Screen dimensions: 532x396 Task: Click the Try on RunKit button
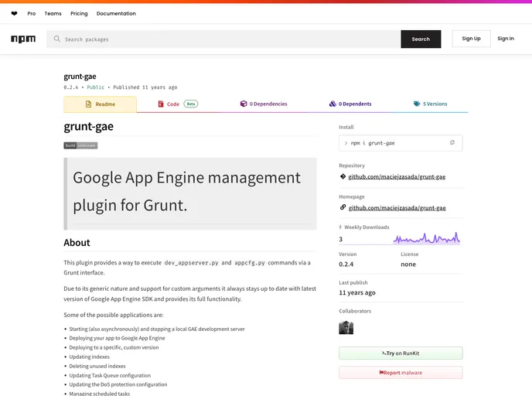point(401,353)
